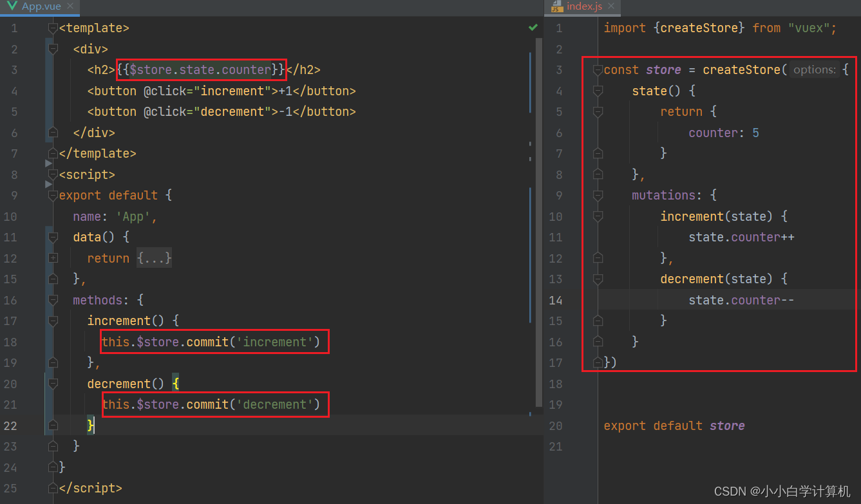Click the import createStore statement

tap(720, 28)
